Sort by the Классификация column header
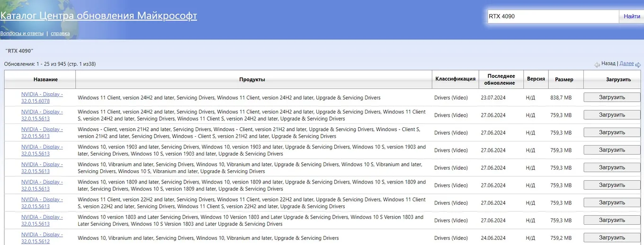 pyautogui.click(x=456, y=79)
